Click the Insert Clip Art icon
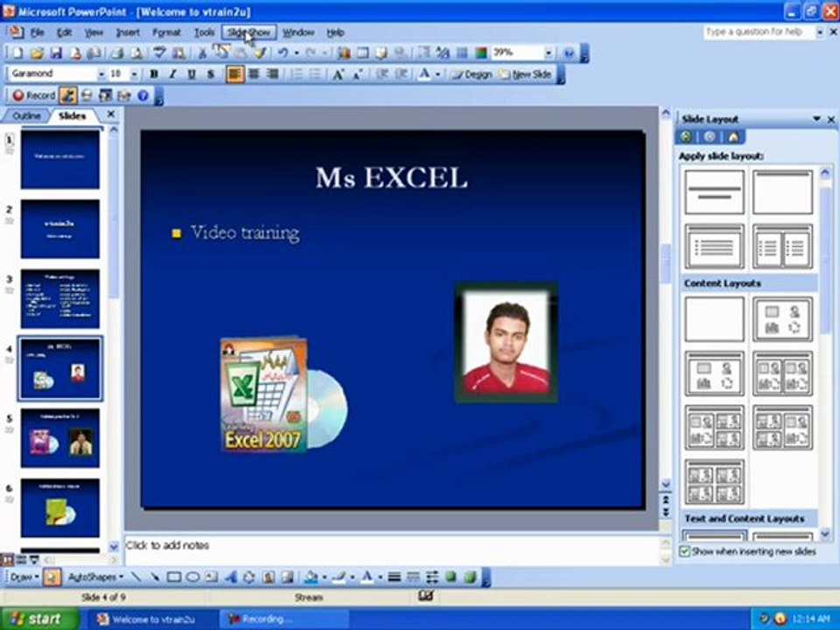840x630 pixels. [269, 577]
